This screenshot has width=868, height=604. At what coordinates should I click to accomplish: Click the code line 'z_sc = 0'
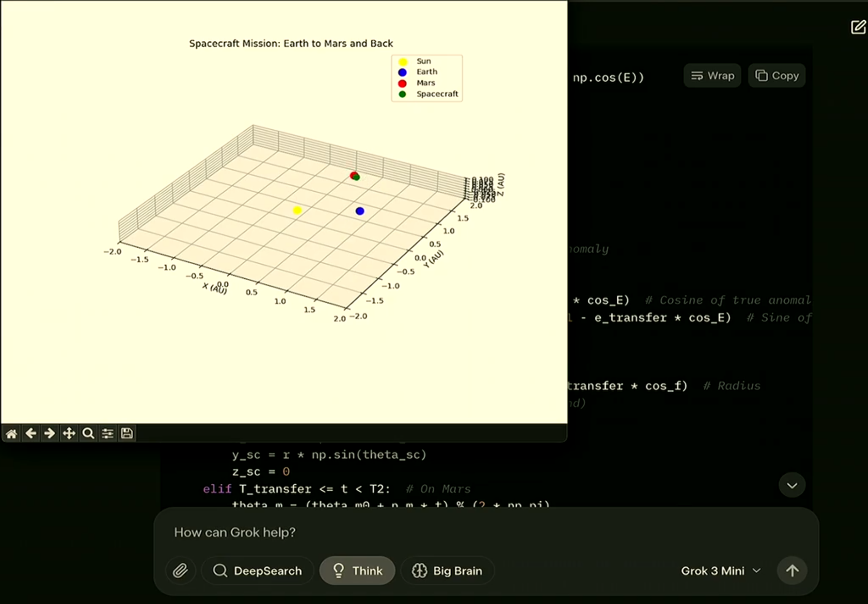(x=261, y=472)
